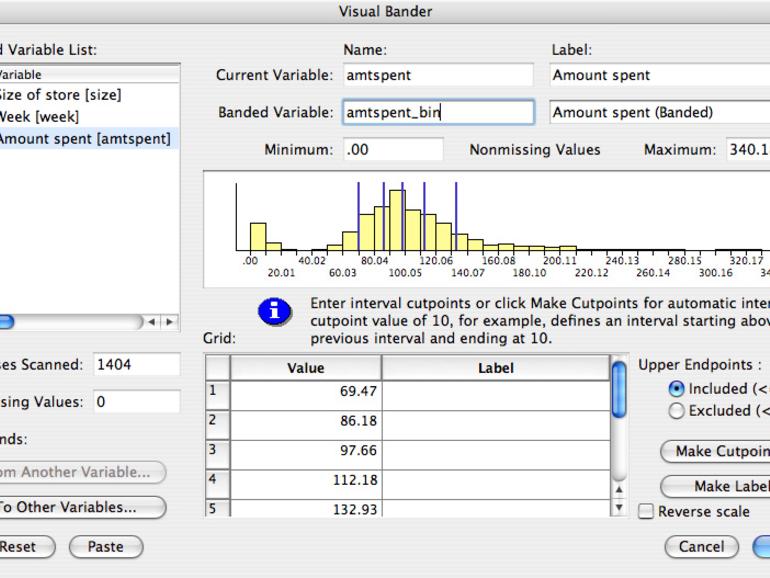Click the Amount spent (Banded) label field

[x=660, y=112]
